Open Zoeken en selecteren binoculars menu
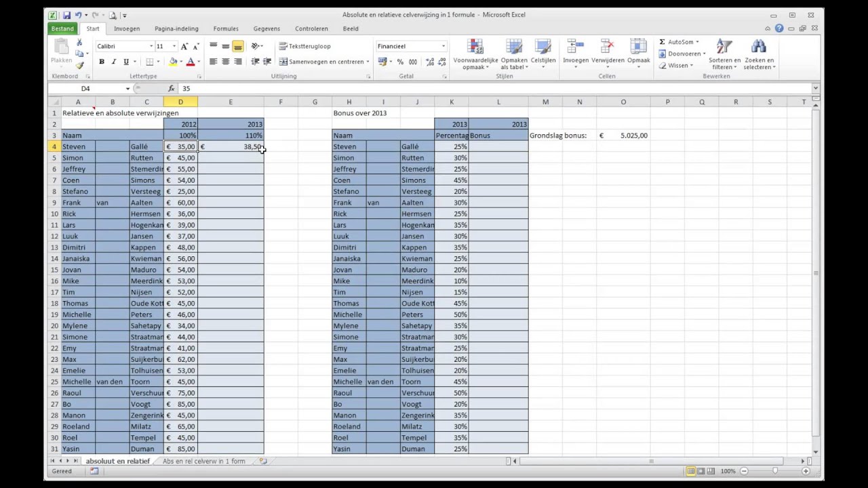The height and width of the screenshot is (488, 868). [x=759, y=55]
